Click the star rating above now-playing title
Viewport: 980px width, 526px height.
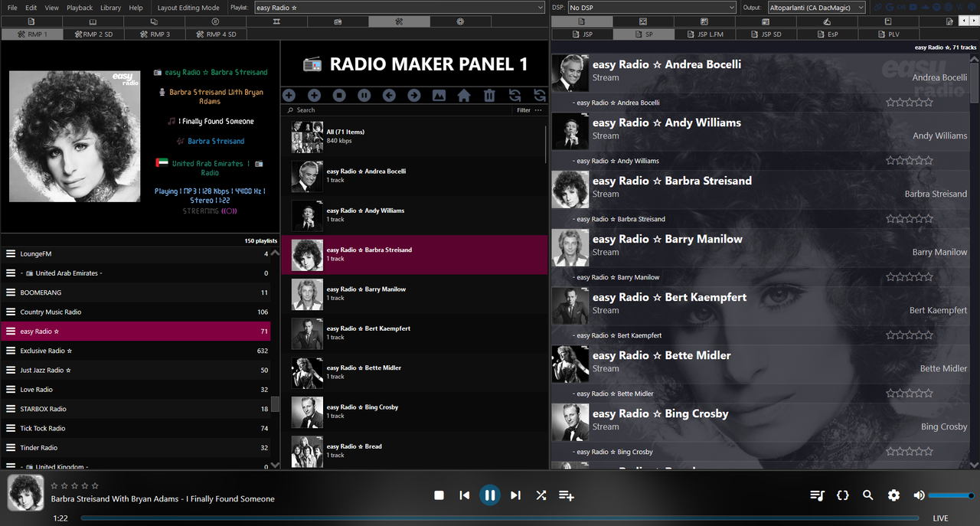click(75, 485)
